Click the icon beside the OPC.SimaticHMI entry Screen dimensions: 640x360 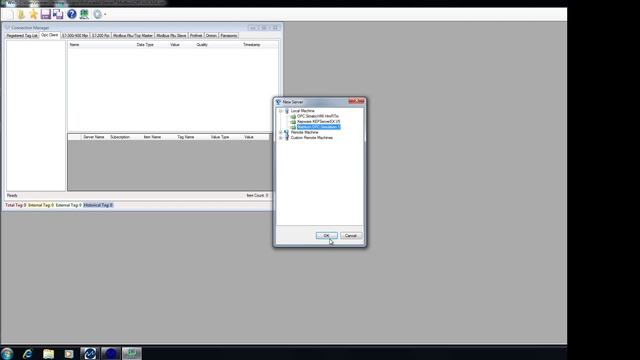[x=293, y=117]
